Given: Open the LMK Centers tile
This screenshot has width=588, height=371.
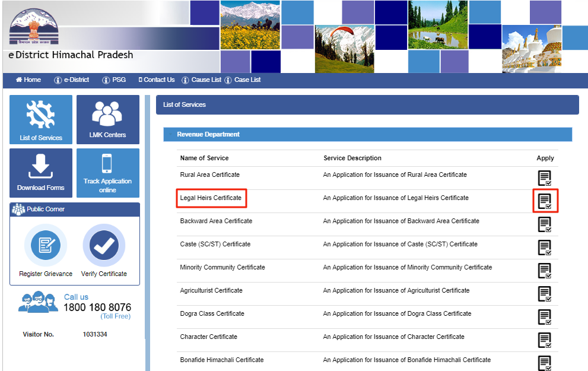Looking at the screenshot, I should coord(107,119).
